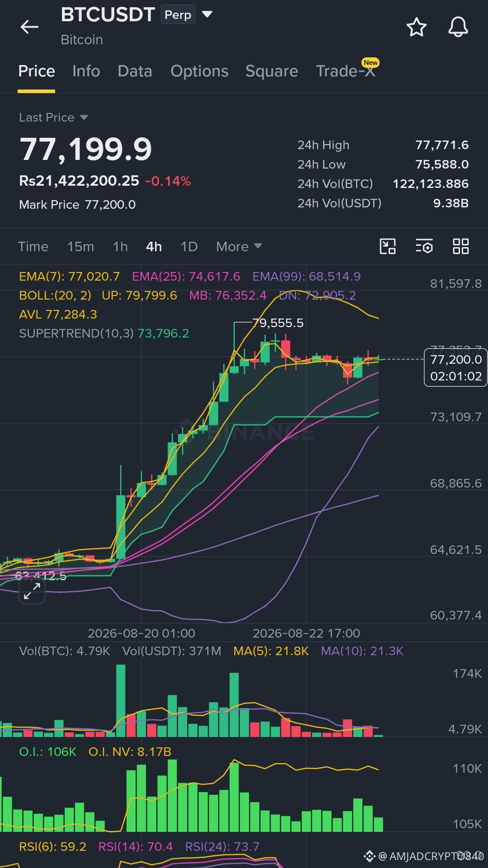Viewport: 488px width, 868px height.
Task: Expand the BTCUSDT pair selector arrow
Action: click(x=207, y=14)
